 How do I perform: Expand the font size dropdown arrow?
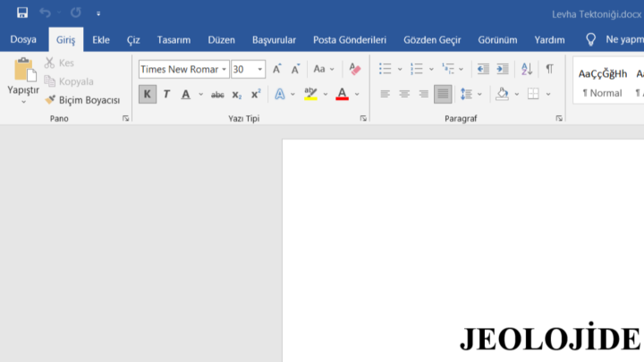[260, 70]
